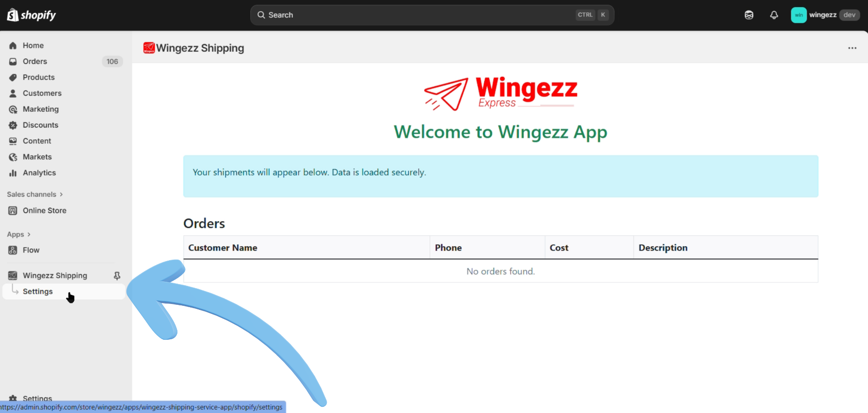Expand the Sales channels section

[x=35, y=195]
